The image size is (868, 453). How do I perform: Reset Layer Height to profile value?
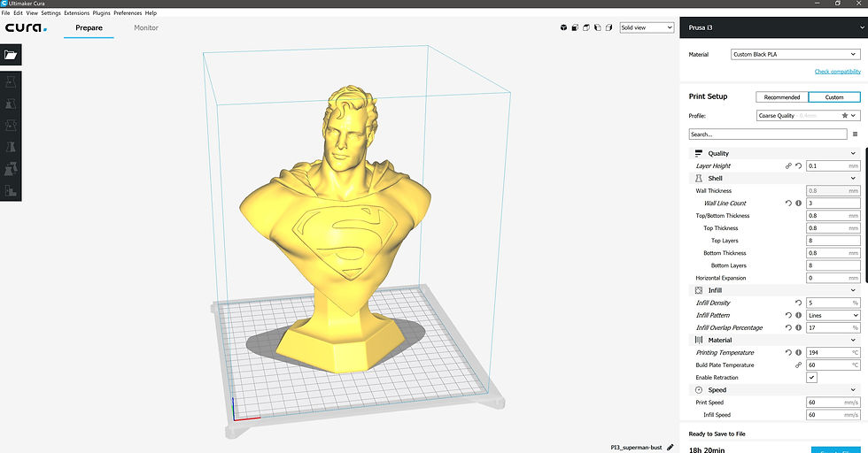[x=798, y=166]
